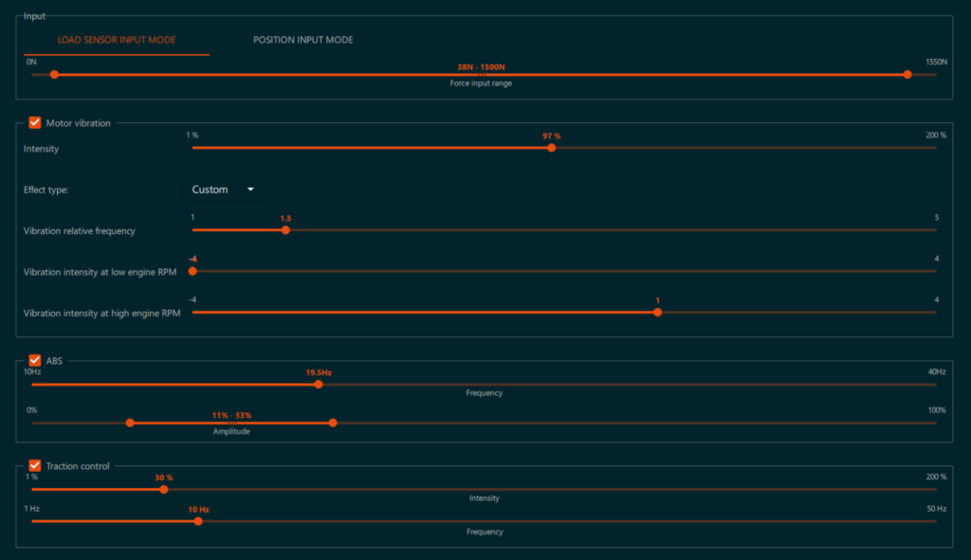Click the Motor vibration section label
971x560 pixels.
tap(78, 122)
